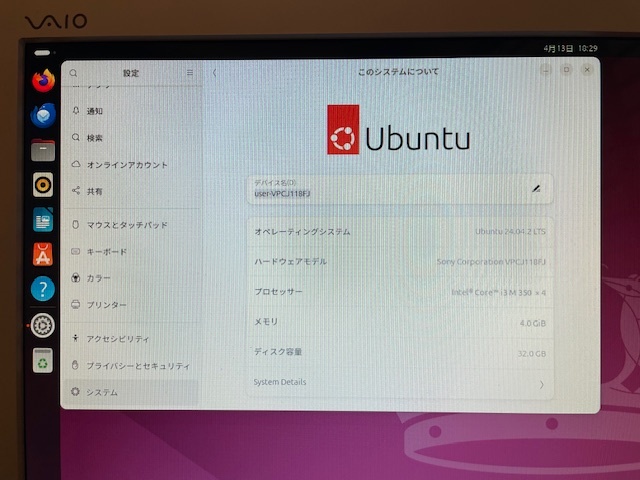Click the magnifier icon beside 検索

pos(76,137)
